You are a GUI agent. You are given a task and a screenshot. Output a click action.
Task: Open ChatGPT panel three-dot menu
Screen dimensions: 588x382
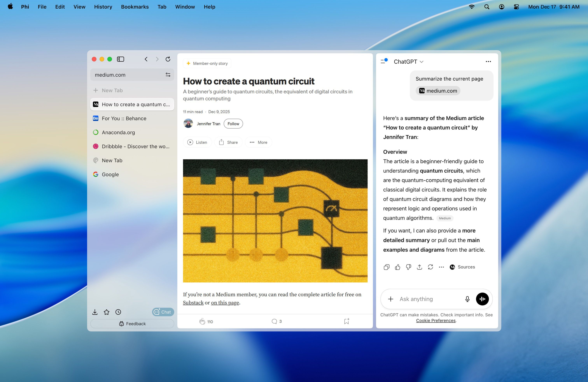click(x=488, y=61)
